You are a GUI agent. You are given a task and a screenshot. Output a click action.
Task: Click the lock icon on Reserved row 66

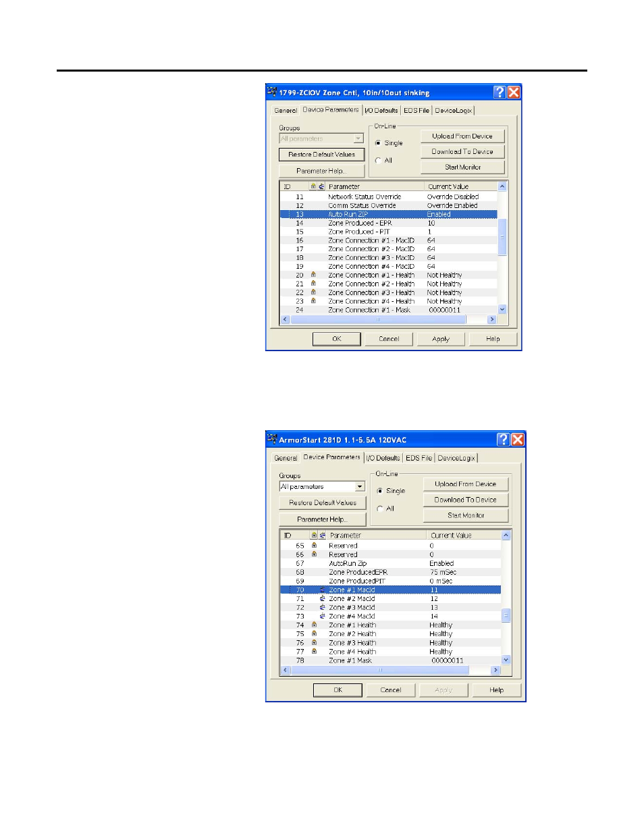314,554
